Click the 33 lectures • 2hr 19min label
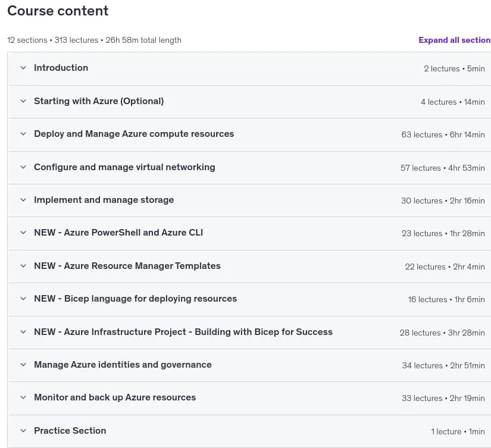The height and width of the screenshot is (448, 491). pos(443,398)
